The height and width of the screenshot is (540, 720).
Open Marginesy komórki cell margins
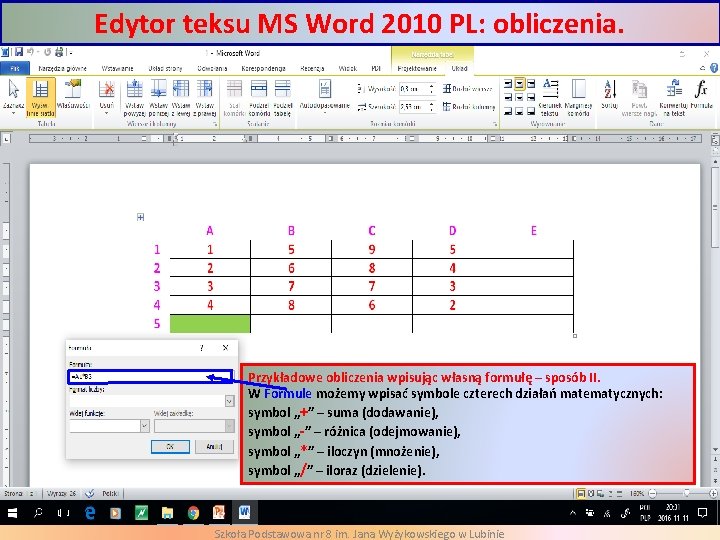[x=579, y=97]
